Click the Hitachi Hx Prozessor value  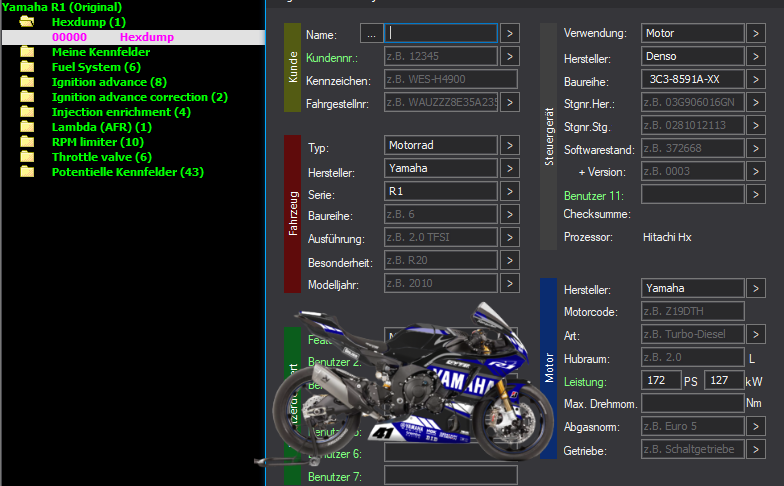click(667, 237)
